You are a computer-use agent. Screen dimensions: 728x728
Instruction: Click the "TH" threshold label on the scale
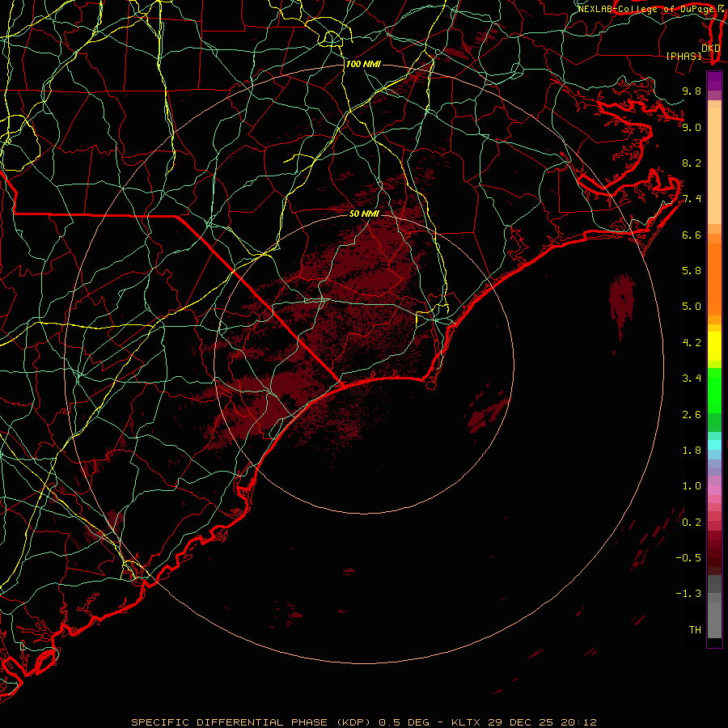695,630
